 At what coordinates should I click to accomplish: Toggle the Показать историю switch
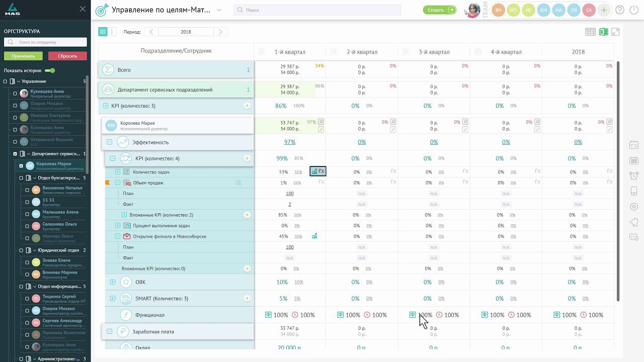[50, 70]
